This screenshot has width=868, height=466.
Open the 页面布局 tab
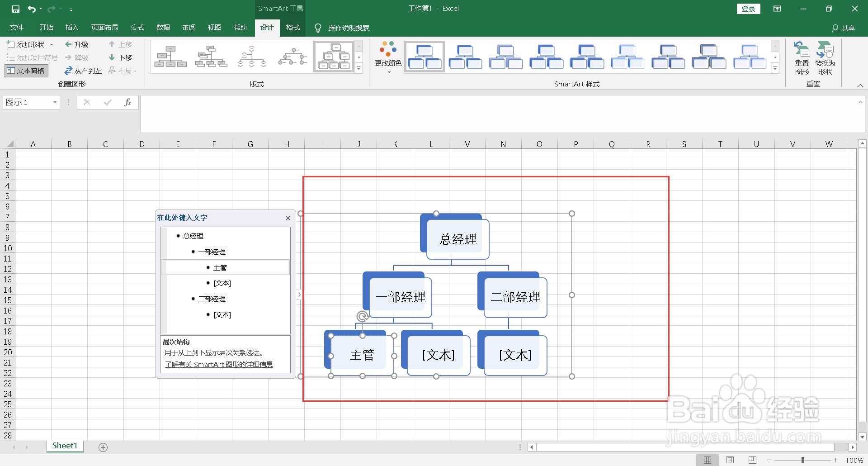tap(104, 28)
